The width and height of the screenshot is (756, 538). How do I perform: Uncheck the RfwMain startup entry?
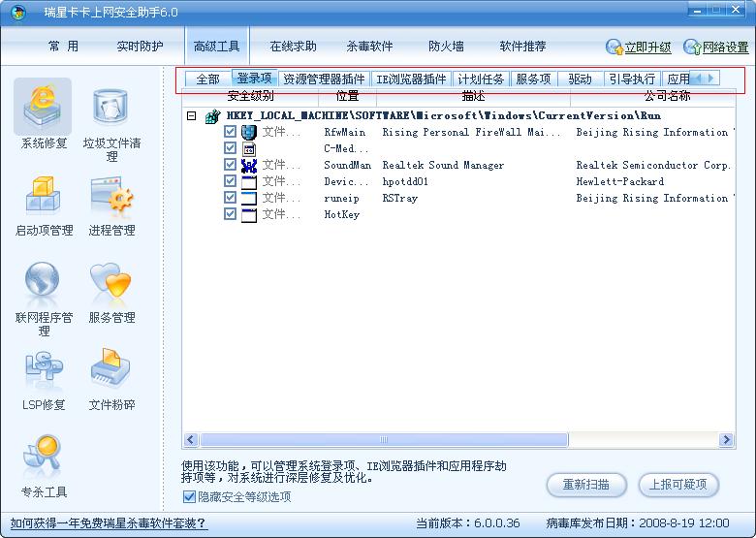click(x=230, y=132)
